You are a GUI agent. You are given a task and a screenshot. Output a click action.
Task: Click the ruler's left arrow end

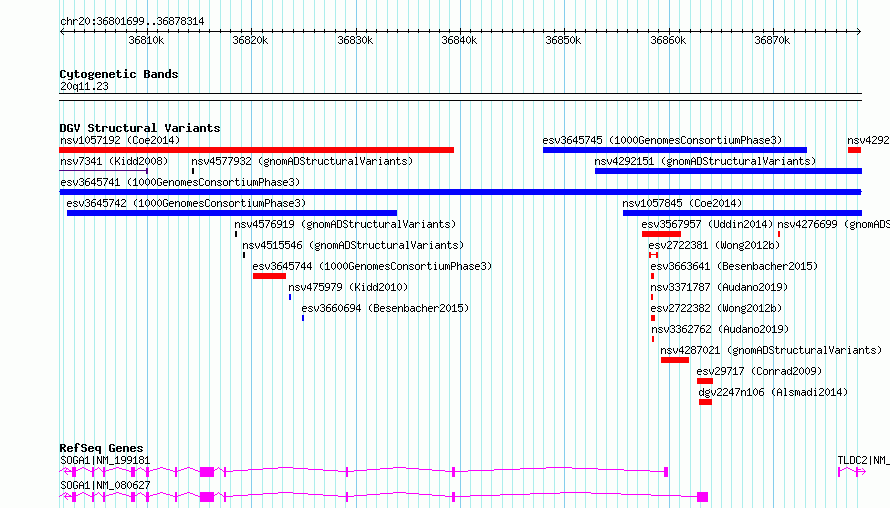tap(62, 32)
